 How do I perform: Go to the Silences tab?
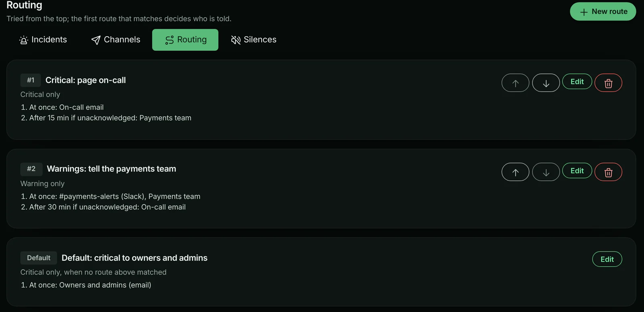tap(254, 40)
